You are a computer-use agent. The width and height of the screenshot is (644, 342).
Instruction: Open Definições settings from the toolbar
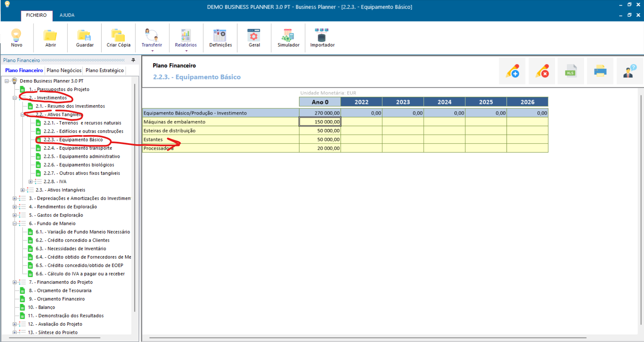(x=221, y=38)
